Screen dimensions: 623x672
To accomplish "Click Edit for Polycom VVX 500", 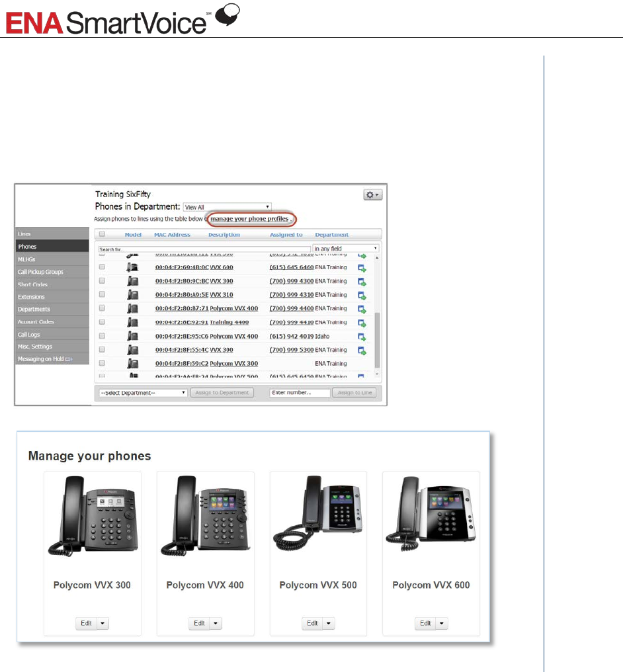I will coord(312,623).
